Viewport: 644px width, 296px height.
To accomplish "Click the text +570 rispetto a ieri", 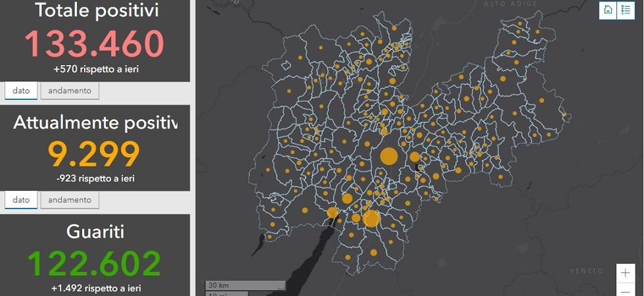I will pyautogui.click(x=96, y=69).
